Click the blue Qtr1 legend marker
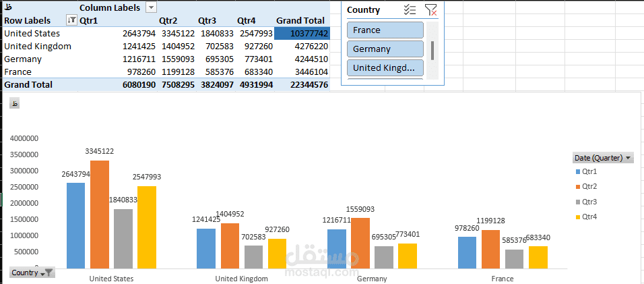The width and height of the screenshot is (644, 284). tap(577, 172)
